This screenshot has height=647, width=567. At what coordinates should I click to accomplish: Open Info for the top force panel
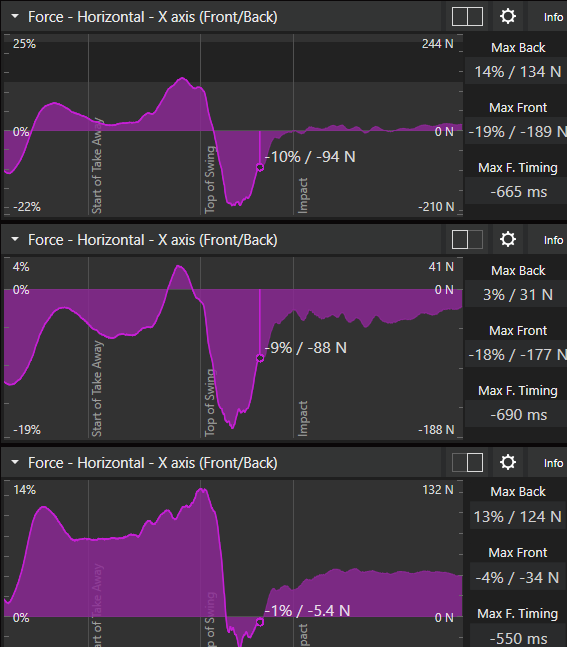553,17
